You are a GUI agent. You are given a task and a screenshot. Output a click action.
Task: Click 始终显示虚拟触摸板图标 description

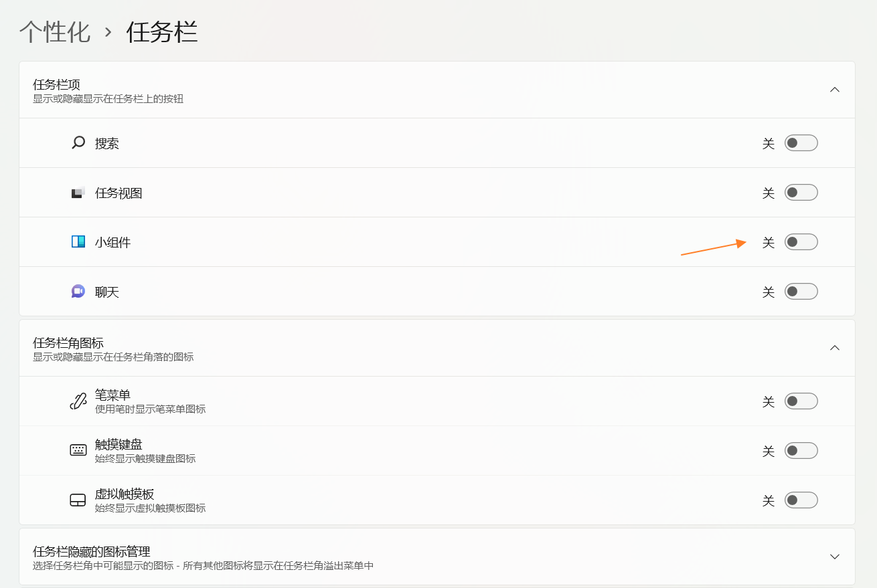(x=151, y=508)
